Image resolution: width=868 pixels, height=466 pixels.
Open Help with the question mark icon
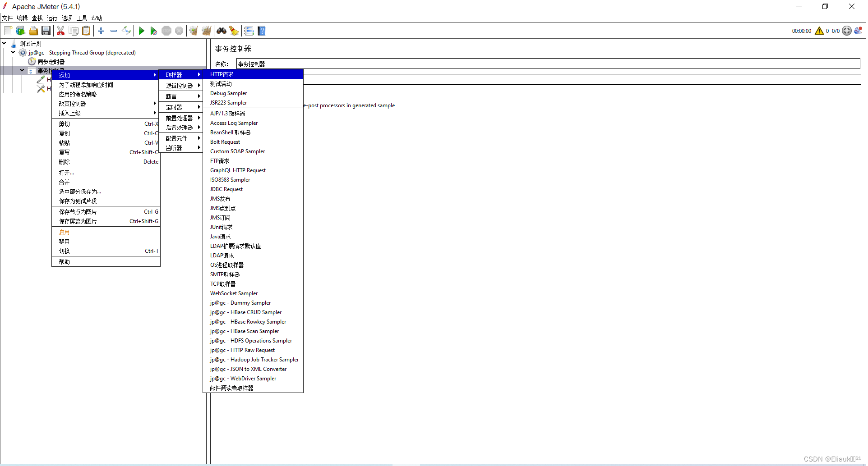262,31
